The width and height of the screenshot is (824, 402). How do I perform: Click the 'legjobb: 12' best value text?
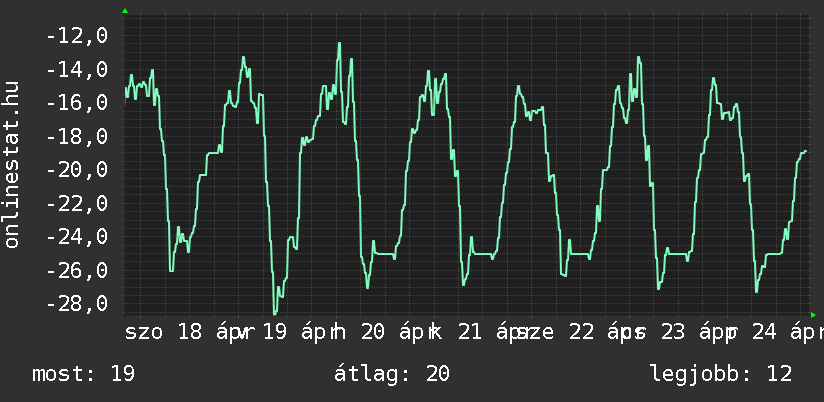(720, 374)
